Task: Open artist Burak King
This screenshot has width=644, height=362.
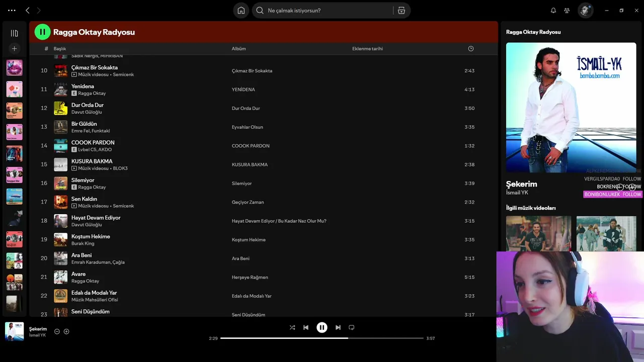Action: click(83, 243)
